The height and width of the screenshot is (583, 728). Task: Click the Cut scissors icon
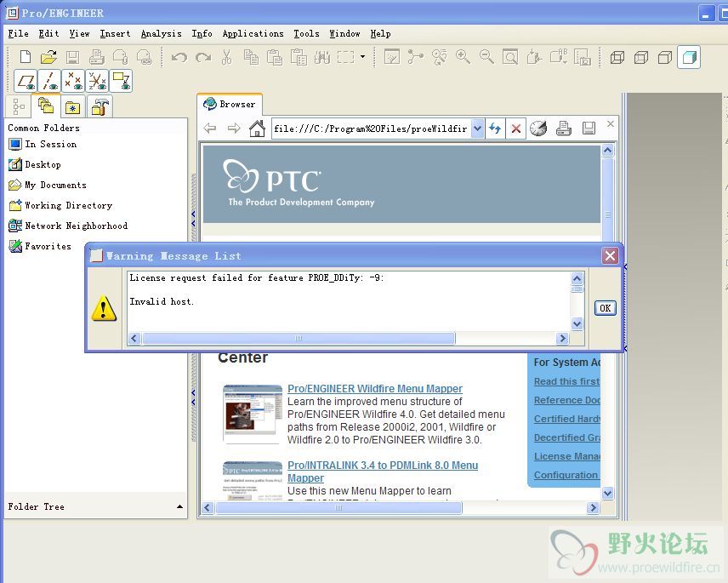(226, 57)
